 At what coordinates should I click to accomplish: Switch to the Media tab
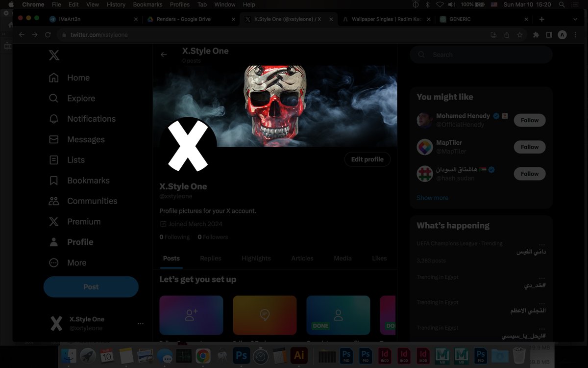point(343,258)
